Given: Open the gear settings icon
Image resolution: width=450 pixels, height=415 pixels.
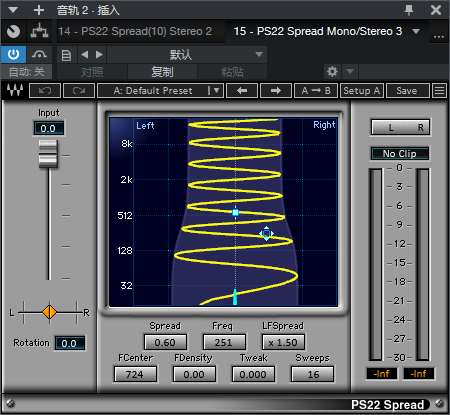Looking at the screenshot, I should [332, 71].
